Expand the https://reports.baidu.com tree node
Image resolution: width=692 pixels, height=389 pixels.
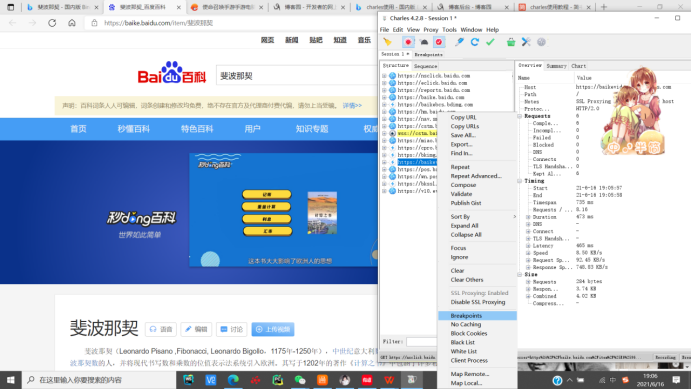click(x=384, y=90)
